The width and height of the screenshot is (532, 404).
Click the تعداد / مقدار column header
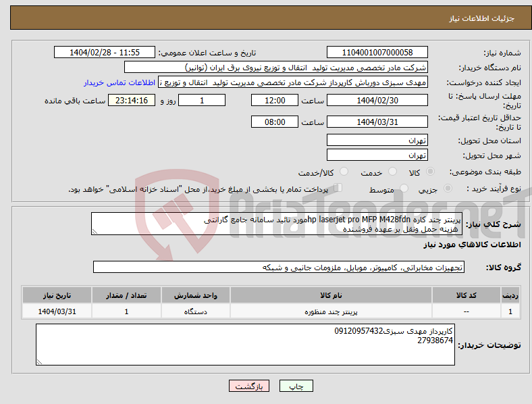pos(126,295)
